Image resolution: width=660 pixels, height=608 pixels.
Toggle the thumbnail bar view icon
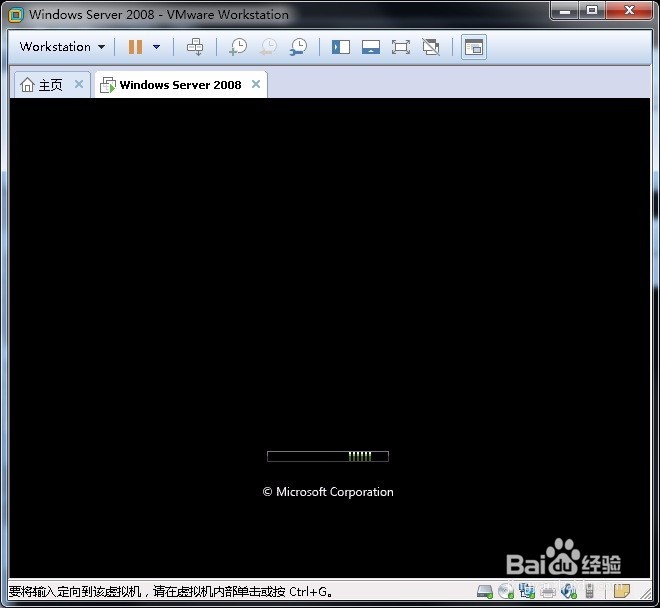[x=370, y=47]
